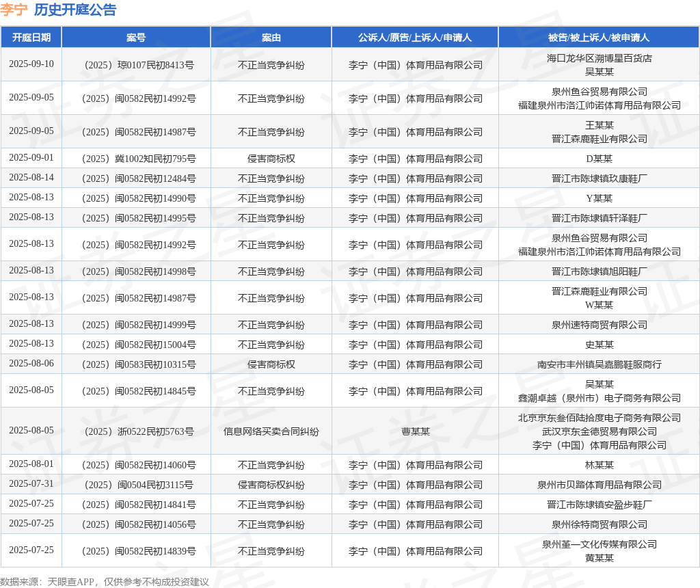Click the 公诉人/原告/上诉人/申请人 header
The height and width of the screenshot is (588, 700).
(x=415, y=38)
